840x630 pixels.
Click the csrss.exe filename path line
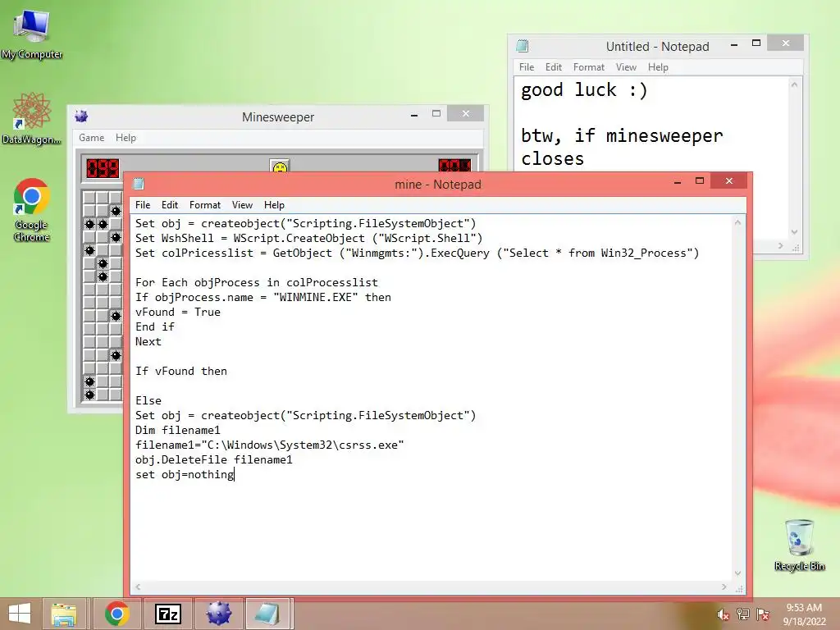point(269,445)
